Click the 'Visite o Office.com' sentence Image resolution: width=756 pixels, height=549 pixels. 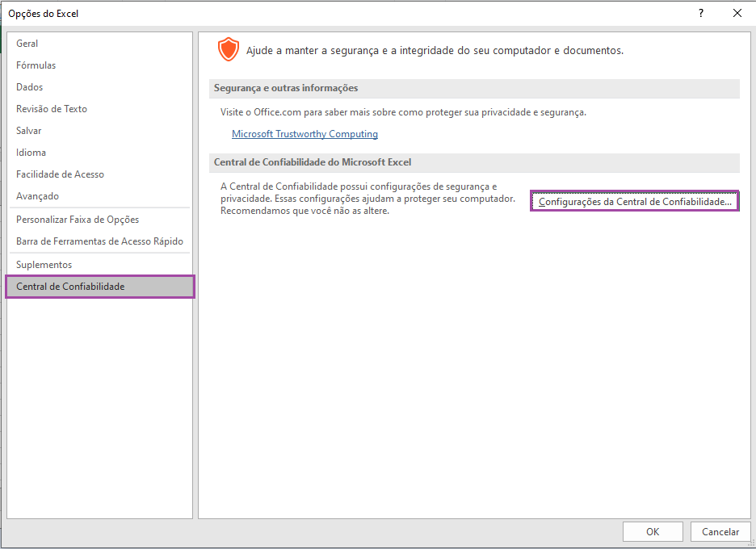pyautogui.click(x=403, y=112)
